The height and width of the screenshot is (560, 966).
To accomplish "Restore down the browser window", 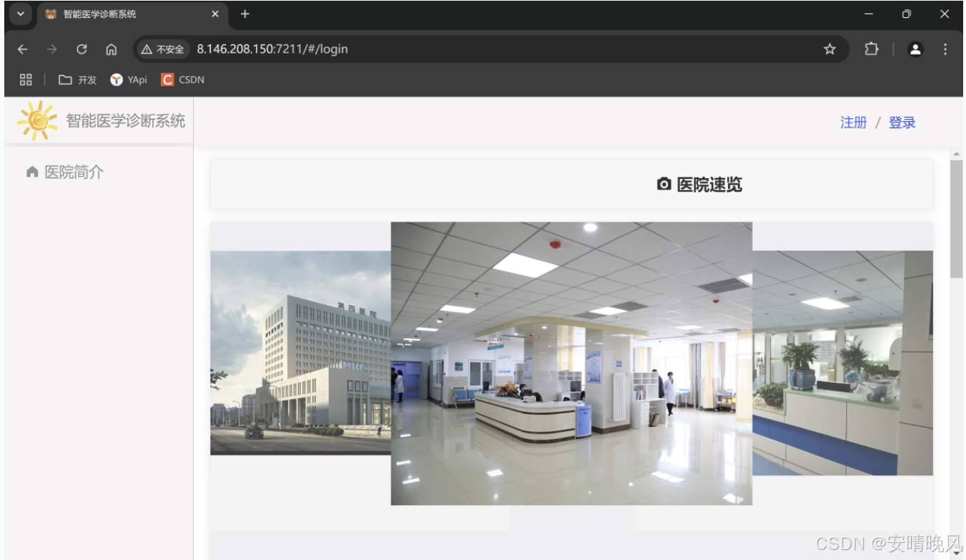I will pos(906,14).
